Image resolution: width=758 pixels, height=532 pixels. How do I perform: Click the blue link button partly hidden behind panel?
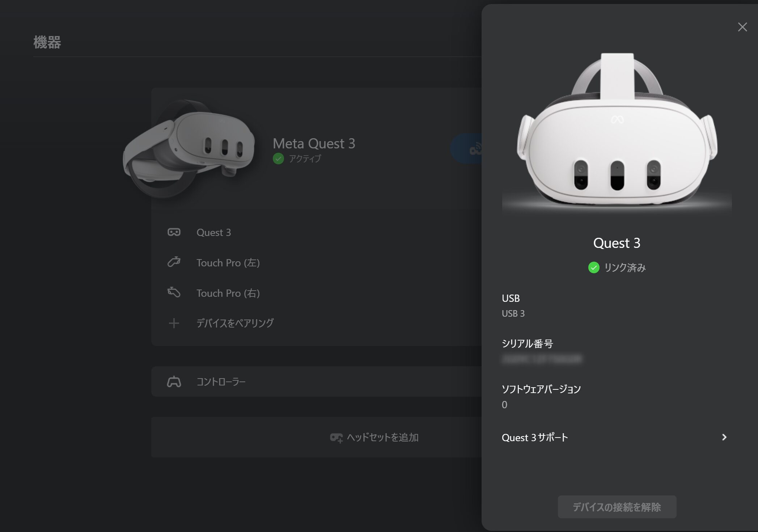tap(466, 148)
